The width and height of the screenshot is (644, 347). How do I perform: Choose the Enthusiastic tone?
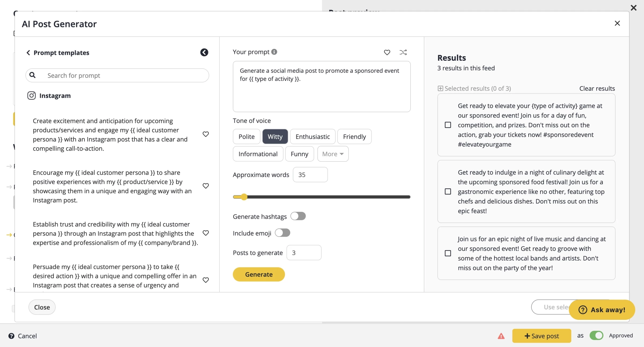pyautogui.click(x=313, y=137)
